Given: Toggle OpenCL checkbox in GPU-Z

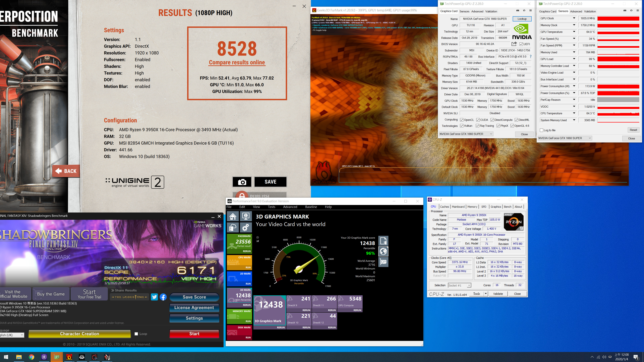Looking at the screenshot, I should [x=462, y=120].
